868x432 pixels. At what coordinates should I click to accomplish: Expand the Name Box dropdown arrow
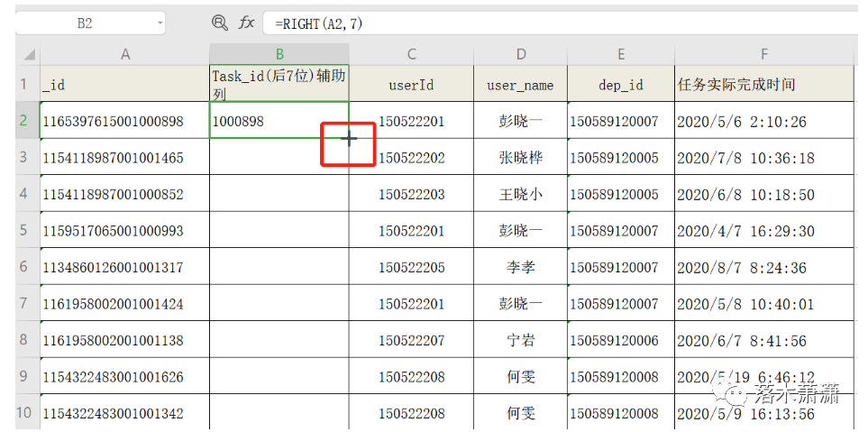tap(160, 23)
